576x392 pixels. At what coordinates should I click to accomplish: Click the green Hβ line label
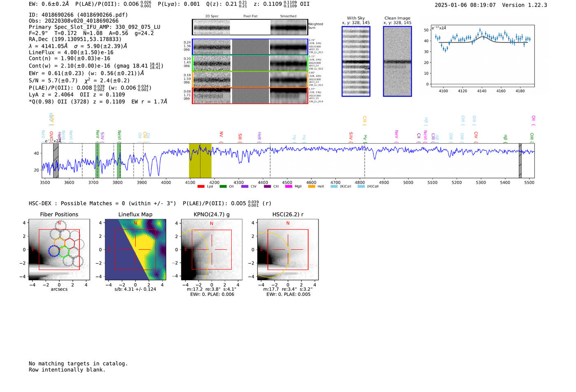[506, 138]
